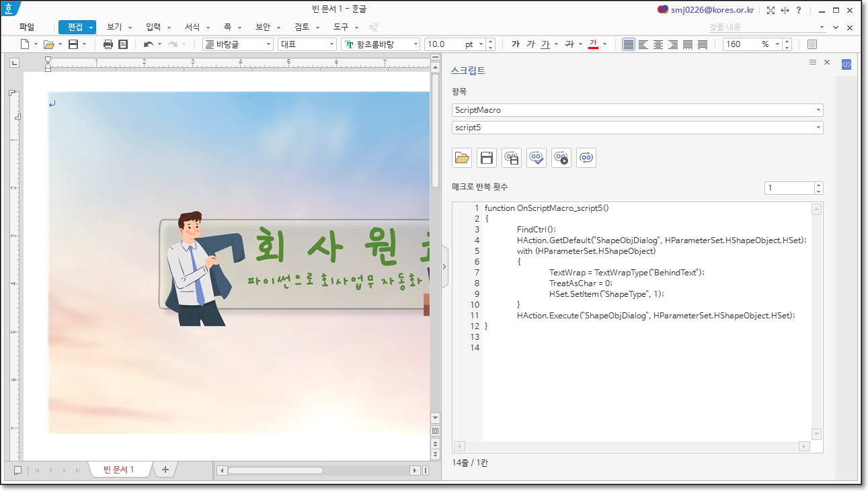Open the 파일 menu
This screenshot has width=868, height=491.
[x=27, y=27]
